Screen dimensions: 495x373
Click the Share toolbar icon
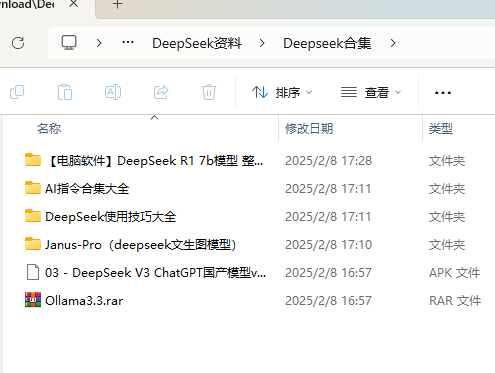[161, 92]
